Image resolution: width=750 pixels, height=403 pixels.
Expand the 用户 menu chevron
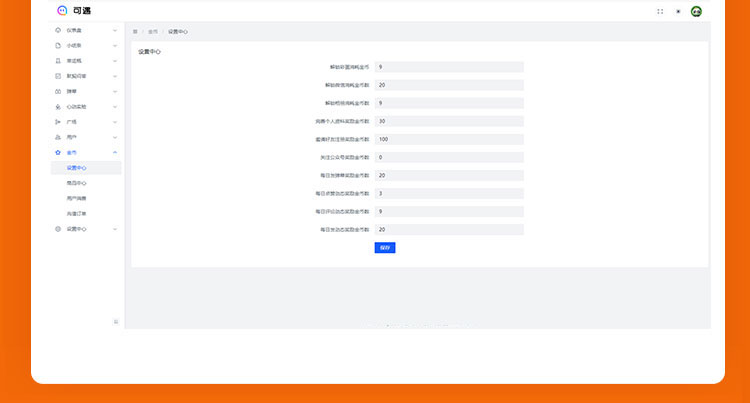tap(115, 137)
